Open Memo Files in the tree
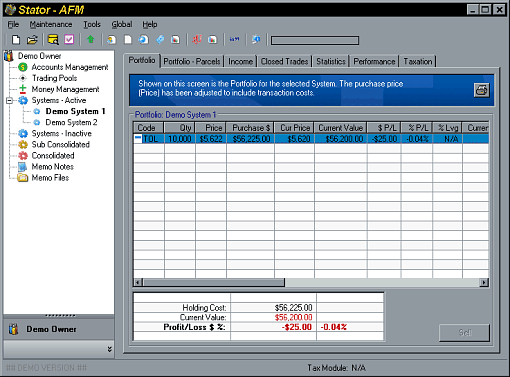 tap(50, 178)
